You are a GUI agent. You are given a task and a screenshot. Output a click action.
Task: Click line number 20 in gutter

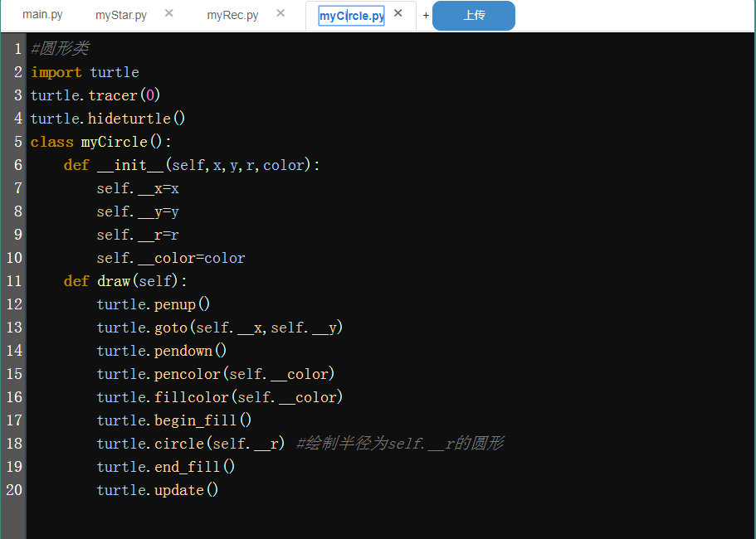[x=14, y=490]
